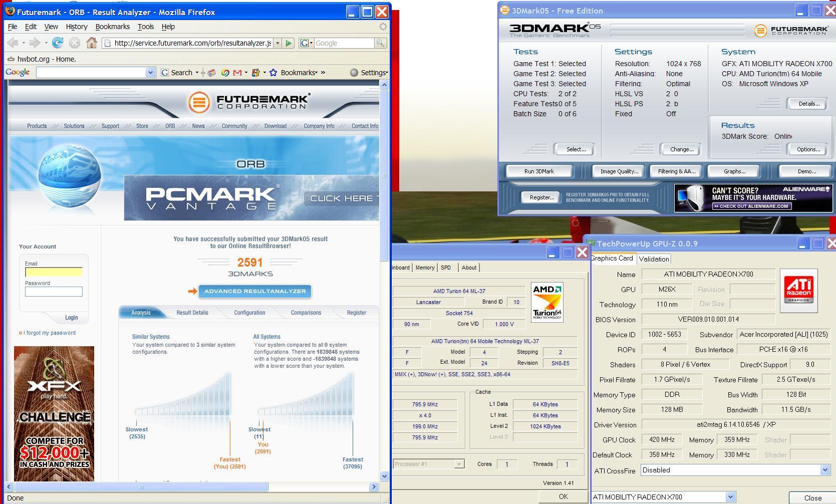The height and width of the screenshot is (504, 836).
Task: Click the swirl icon on Google toolbar
Action: [225, 73]
